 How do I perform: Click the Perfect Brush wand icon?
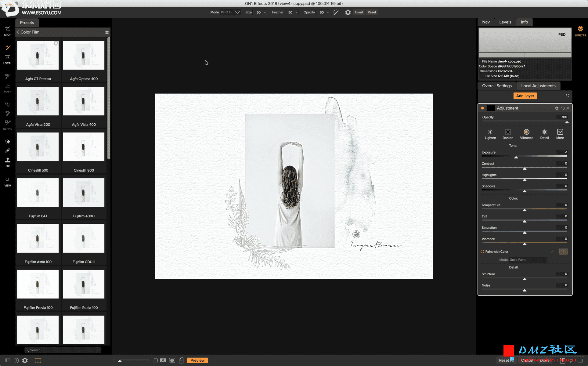[336, 12]
